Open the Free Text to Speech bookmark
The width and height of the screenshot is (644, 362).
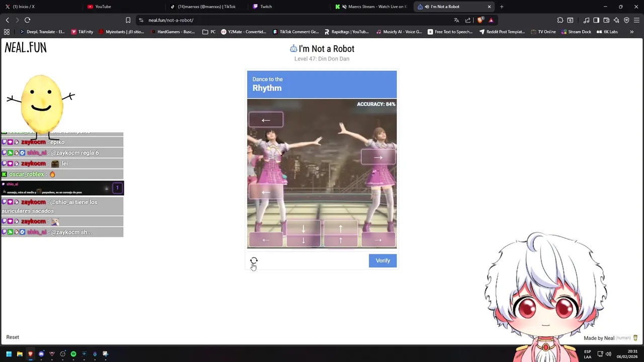coord(450,32)
